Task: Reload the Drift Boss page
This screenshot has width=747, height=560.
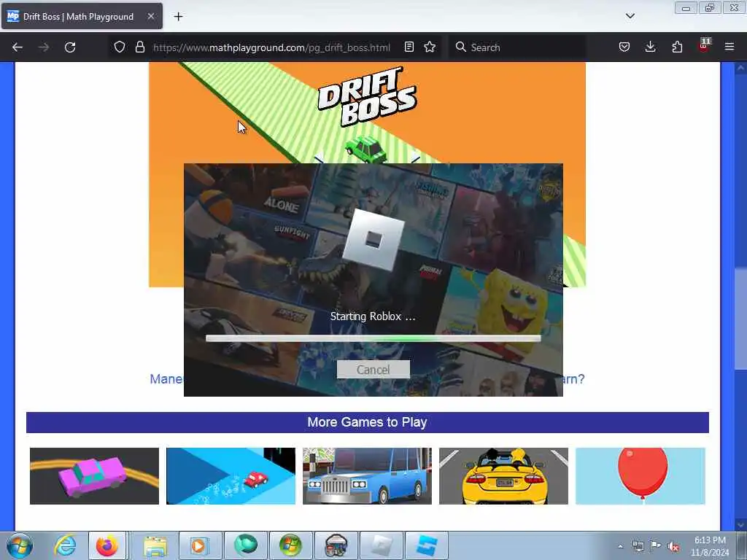Action: (70, 47)
